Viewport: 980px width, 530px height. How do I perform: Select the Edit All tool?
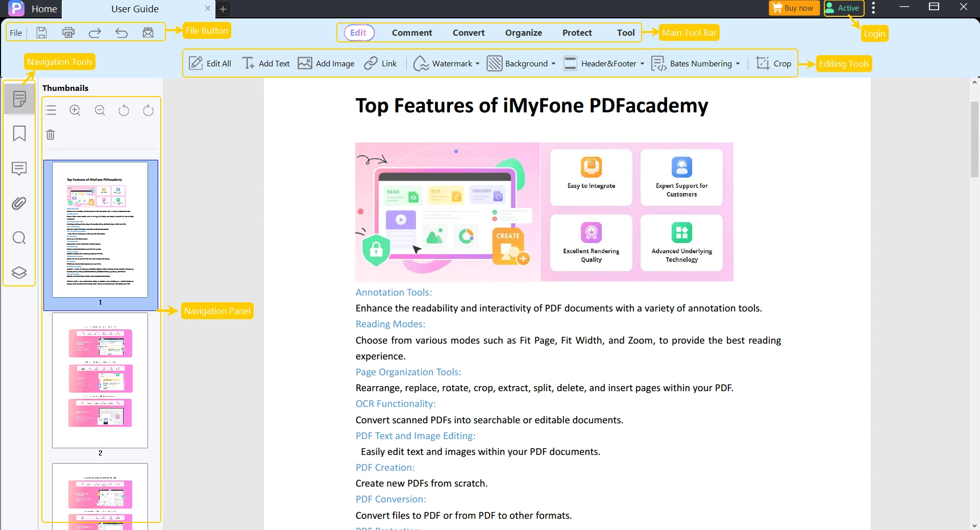click(210, 63)
